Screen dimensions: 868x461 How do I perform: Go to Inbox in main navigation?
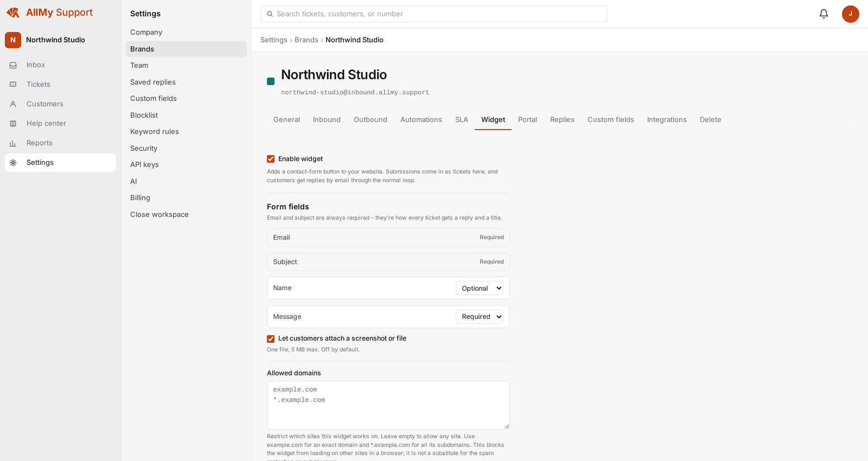click(x=60, y=65)
